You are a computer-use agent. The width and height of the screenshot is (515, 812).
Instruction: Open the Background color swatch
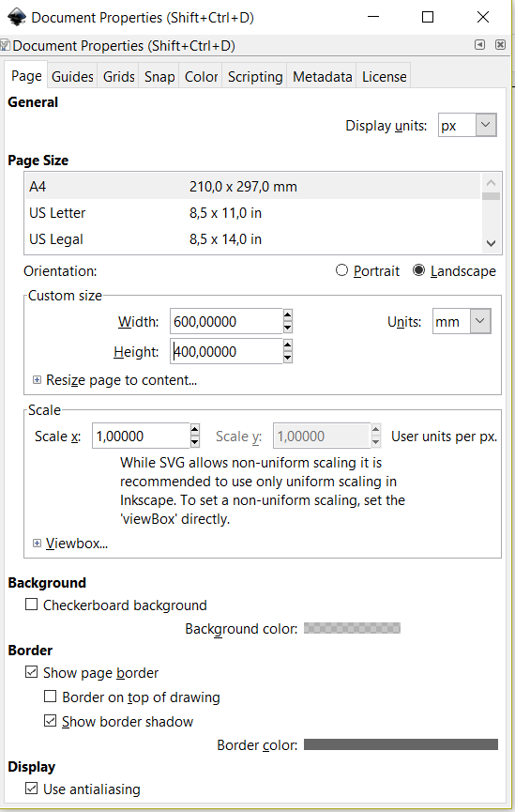pyautogui.click(x=352, y=628)
